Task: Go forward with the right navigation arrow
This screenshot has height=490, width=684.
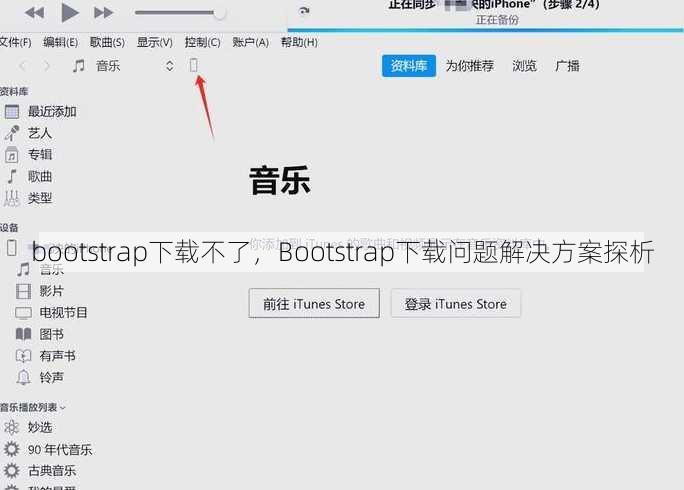Action: pyautogui.click(x=46, y=66)
